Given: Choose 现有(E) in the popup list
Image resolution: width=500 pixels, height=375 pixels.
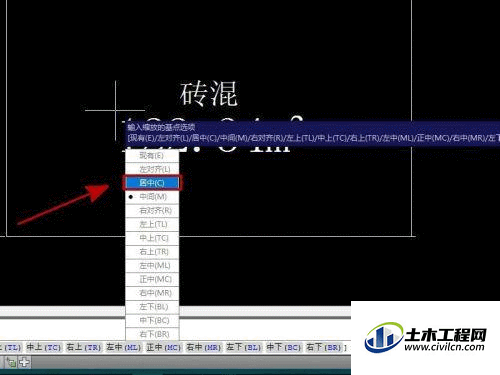Looking at the screenshot, I should click(152, 155).
